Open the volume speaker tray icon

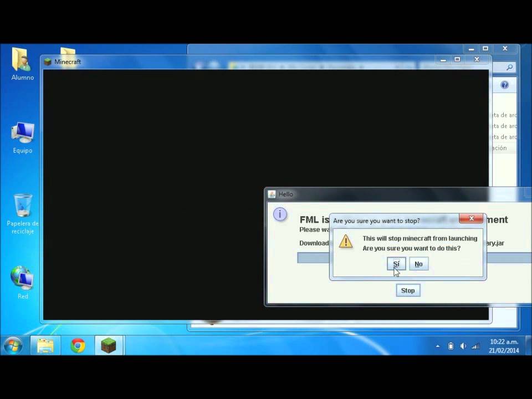(x=463, y=346)
